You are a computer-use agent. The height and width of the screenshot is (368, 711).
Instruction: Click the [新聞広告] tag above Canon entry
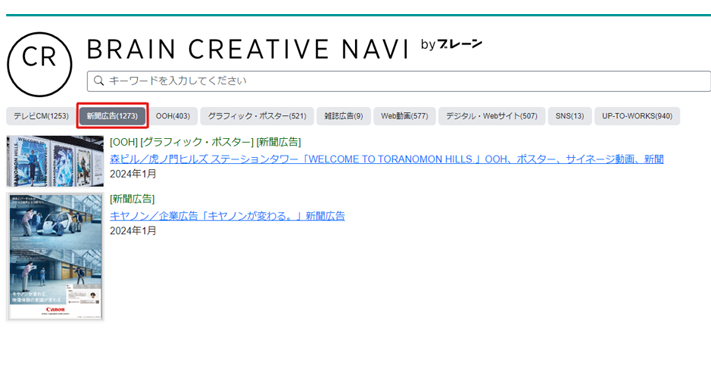click(132, 199)
